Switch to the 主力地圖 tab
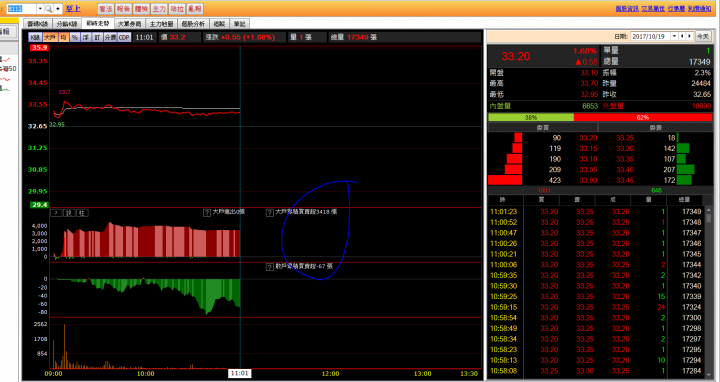Image resolution: width=720 pixels, height=382 pixels. tap(162, 24)
